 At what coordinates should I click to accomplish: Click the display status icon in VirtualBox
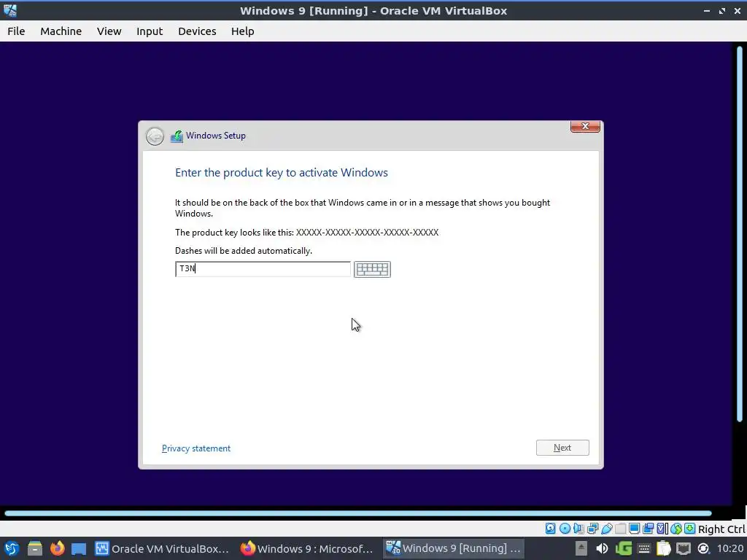pyautogui.click(x=635, y=528)
